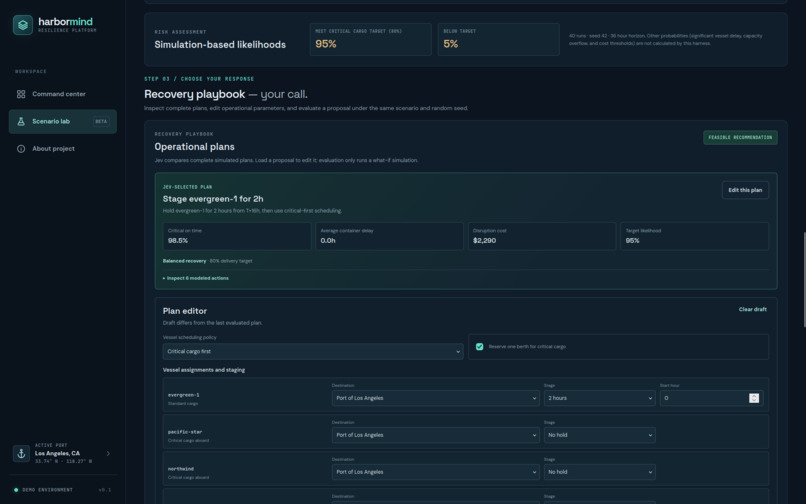Click the northwind vessel name
Viewport: 806px width, 504px height.
coord(180,469)
